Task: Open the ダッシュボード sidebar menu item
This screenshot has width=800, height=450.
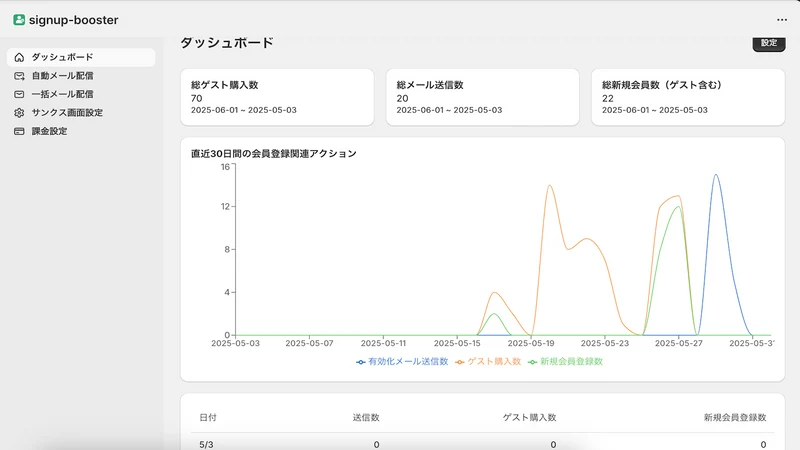Action: 81,57
